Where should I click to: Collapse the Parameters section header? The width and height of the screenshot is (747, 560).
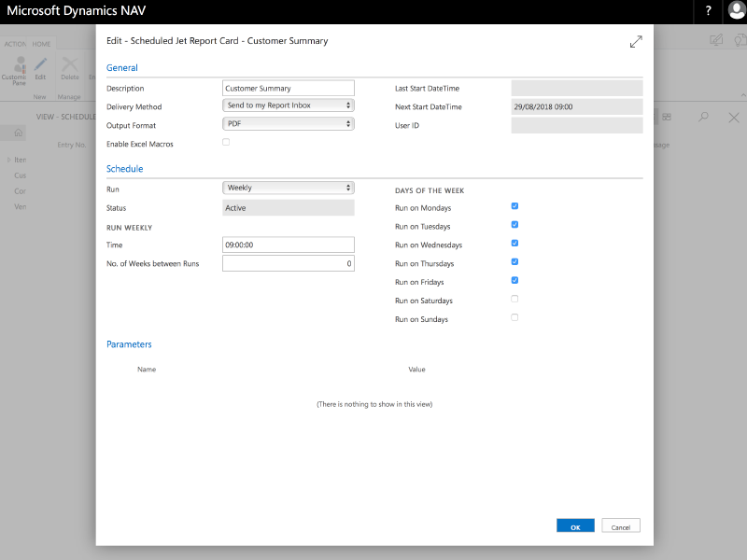tap(129, 344)
